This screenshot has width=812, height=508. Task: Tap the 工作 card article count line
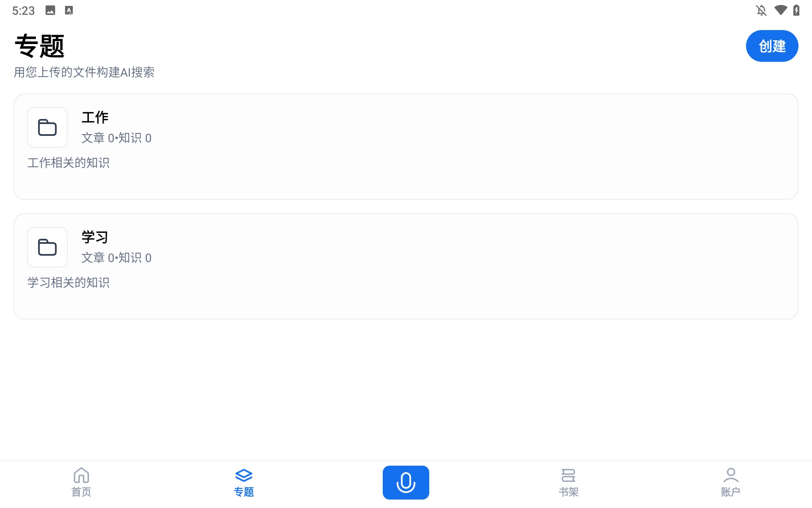pos(116,138)
